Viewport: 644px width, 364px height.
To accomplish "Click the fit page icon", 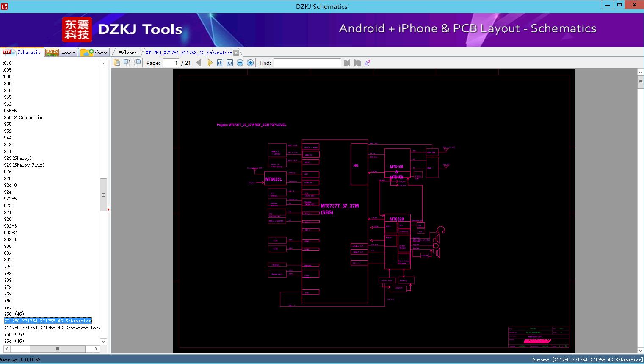I will coord(230,63).
